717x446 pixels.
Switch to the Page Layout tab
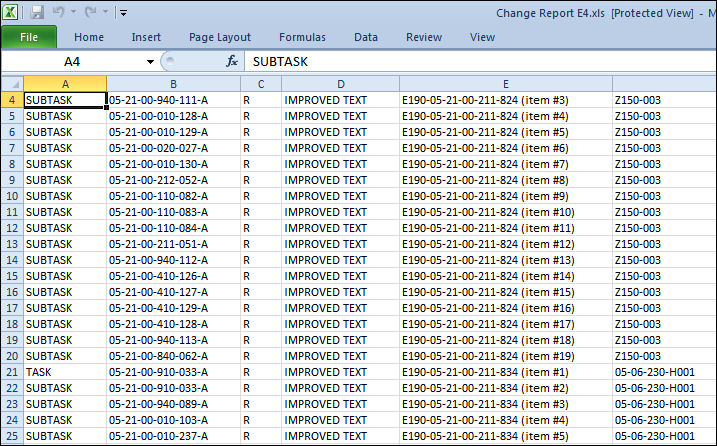pos(220,37)
